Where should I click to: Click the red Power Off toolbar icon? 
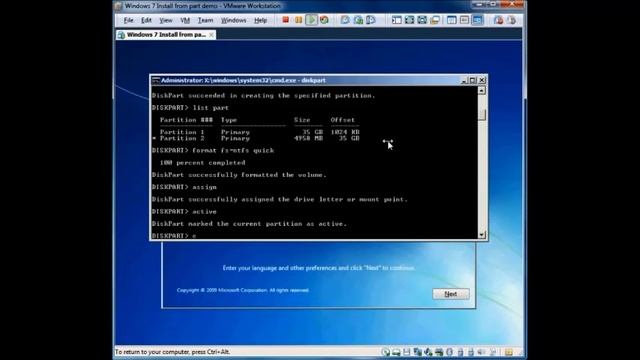point(286,20)
